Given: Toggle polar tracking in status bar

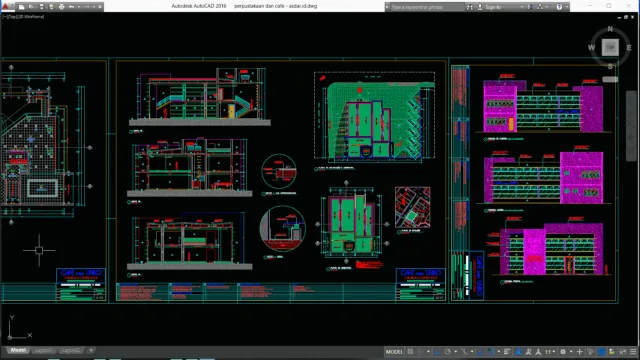Looking at the screenshot, I should point(448,352).
